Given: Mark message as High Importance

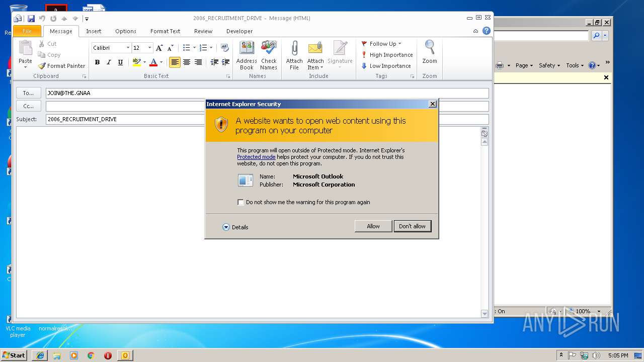Looking at the screenshot, I should click(387, 55).
